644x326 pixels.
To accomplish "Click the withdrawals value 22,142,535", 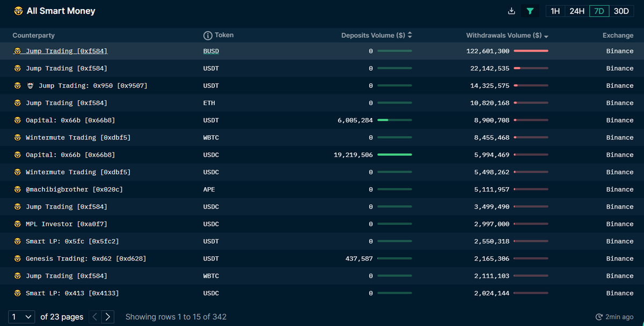I will 490,69.
